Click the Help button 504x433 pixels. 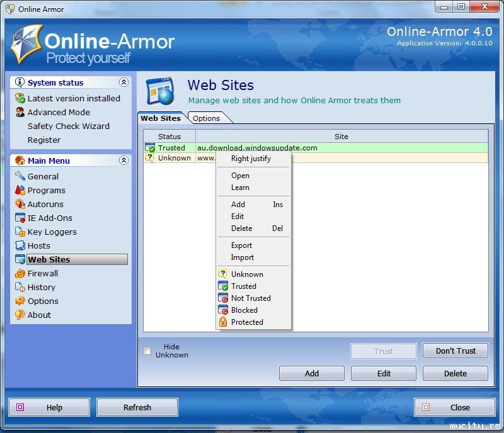pos(49,407)
